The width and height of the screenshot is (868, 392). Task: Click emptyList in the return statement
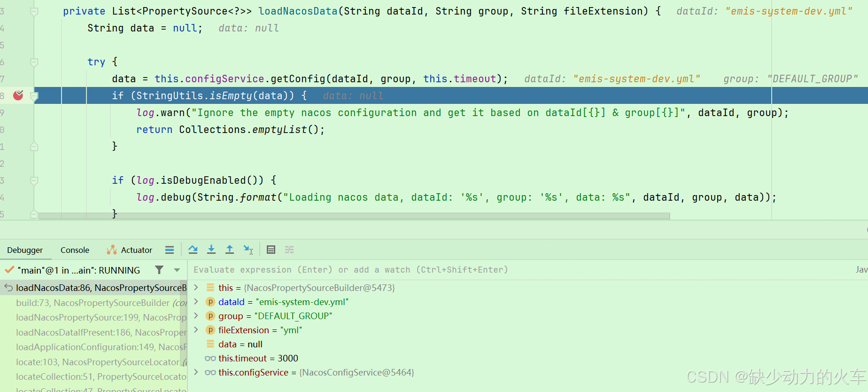tap(279, 130)
